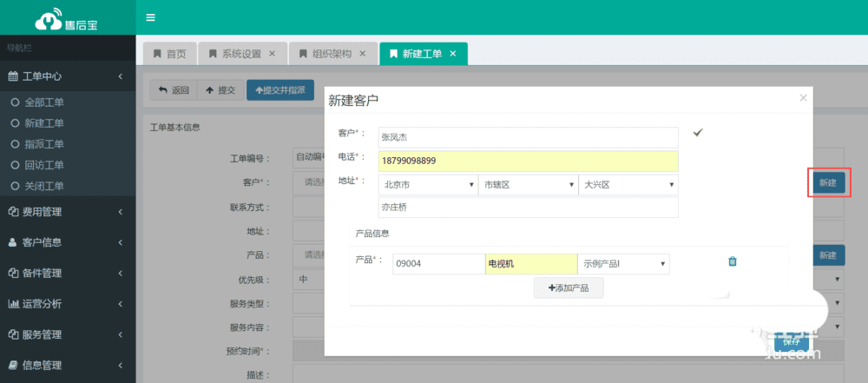Select 回访工单 in the sidebar
868x383 pixels.
[43, 165]
